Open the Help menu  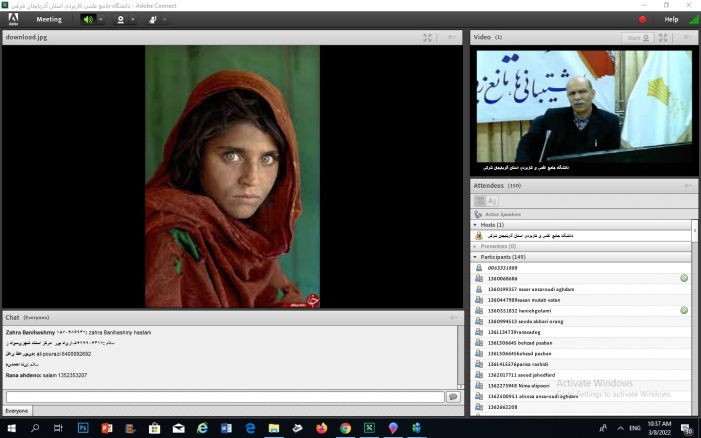coord(671,19)
